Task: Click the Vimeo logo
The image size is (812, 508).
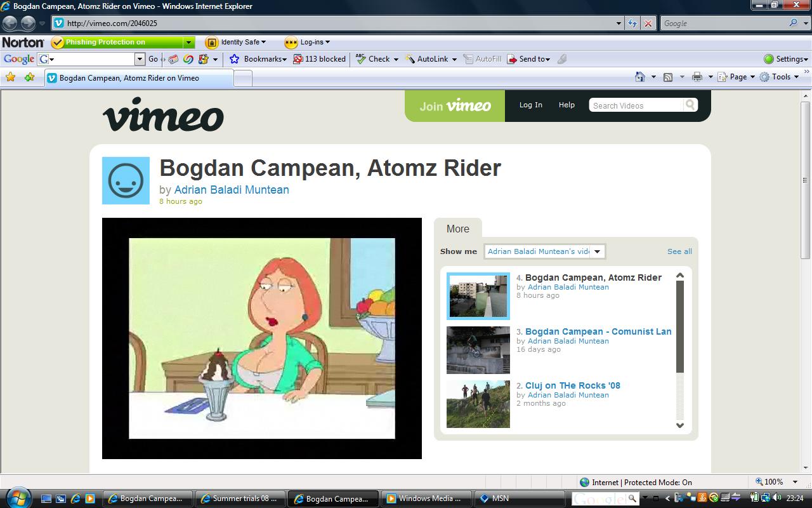Action: [163, 114]
